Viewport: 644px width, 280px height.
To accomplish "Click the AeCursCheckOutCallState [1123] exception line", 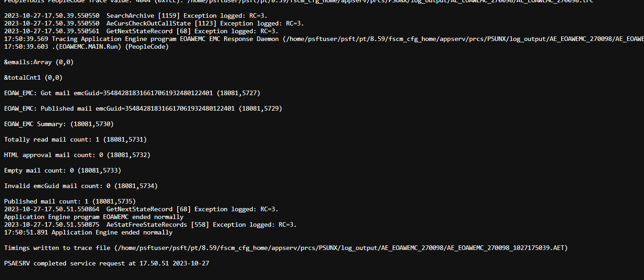I will pyautogui.click(x=154, y=23).
